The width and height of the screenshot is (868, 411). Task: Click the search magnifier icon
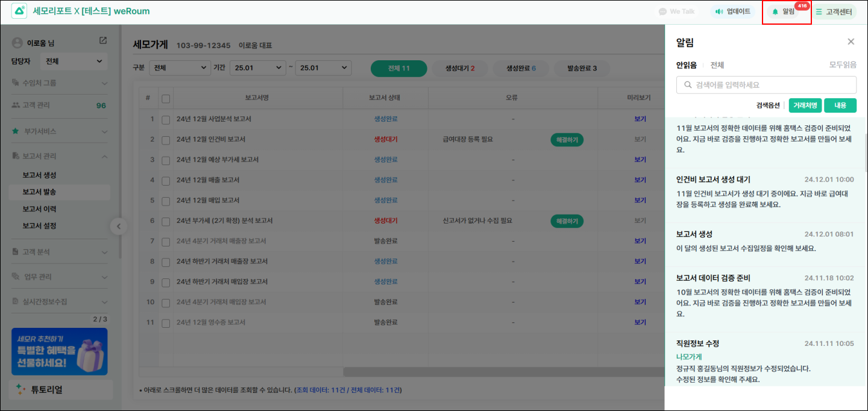(x=687, y=85)
